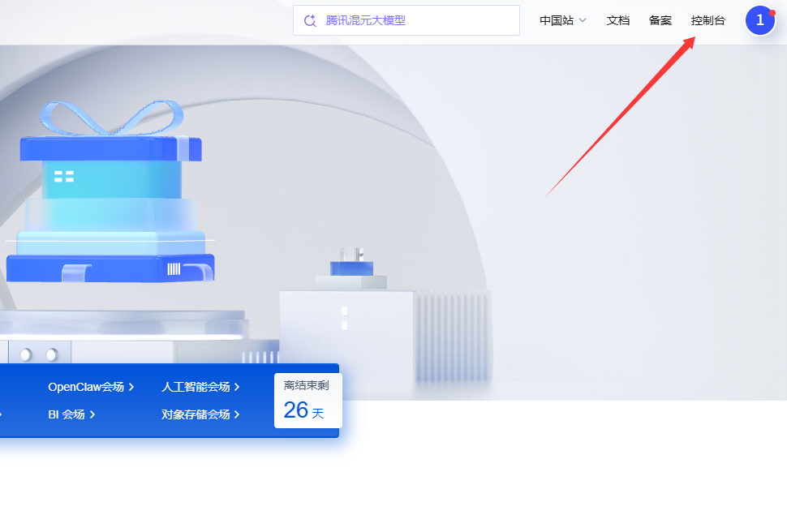This screenshot has height=532, width=787.
Task: Open the 文档 documentation page
Action: (x=617, y=20)
